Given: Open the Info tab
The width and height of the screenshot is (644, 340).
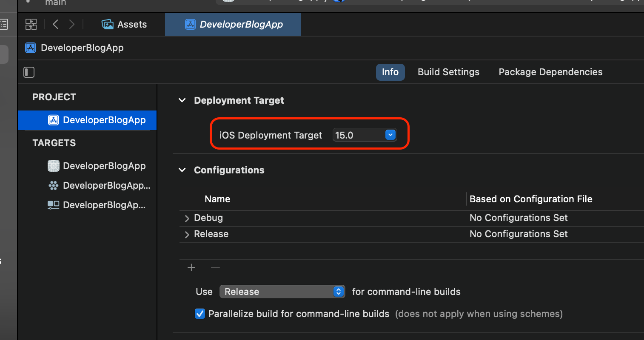Looking at the screenshot, I should 390,72.
